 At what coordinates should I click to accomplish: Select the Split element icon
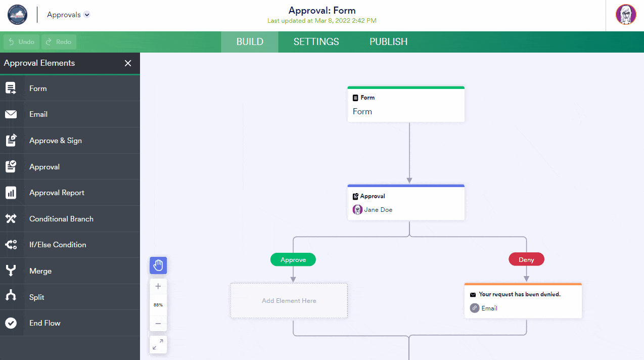11,297
